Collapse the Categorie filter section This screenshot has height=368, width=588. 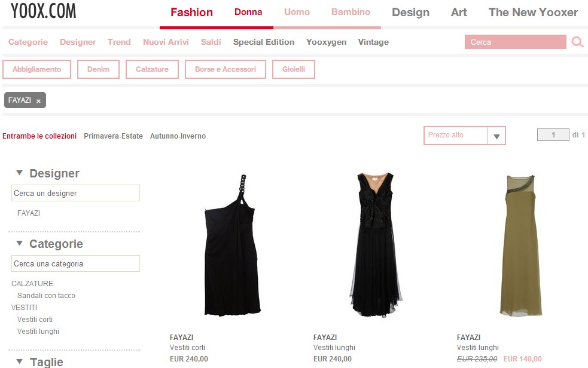[20, 243]
